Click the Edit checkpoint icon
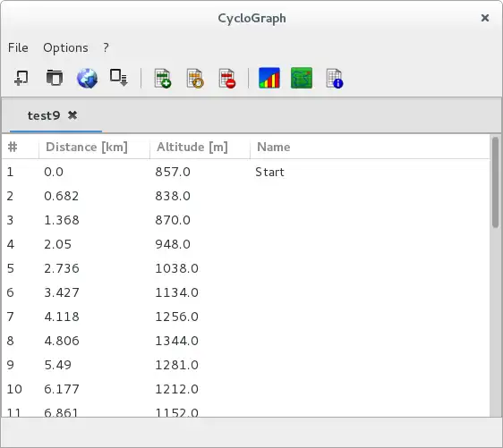The image size is (503, 448). tap(195, 78)
